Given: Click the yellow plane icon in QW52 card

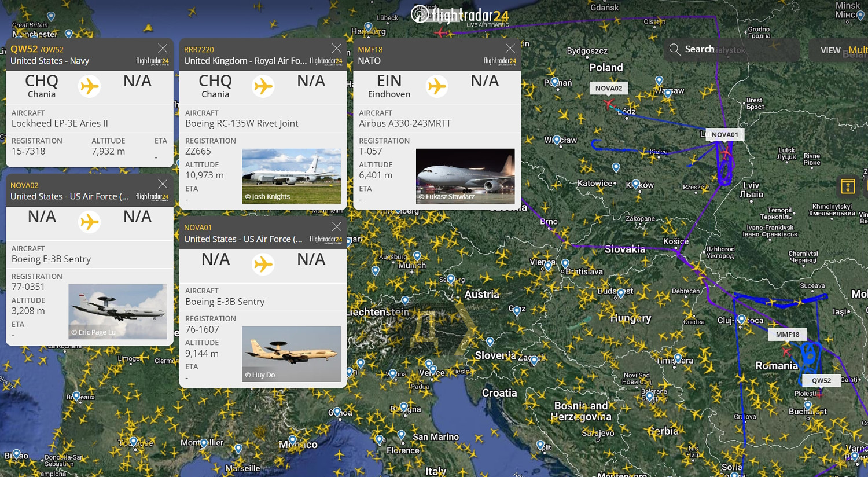Looking at the screenshot, I should click(89, 86).
